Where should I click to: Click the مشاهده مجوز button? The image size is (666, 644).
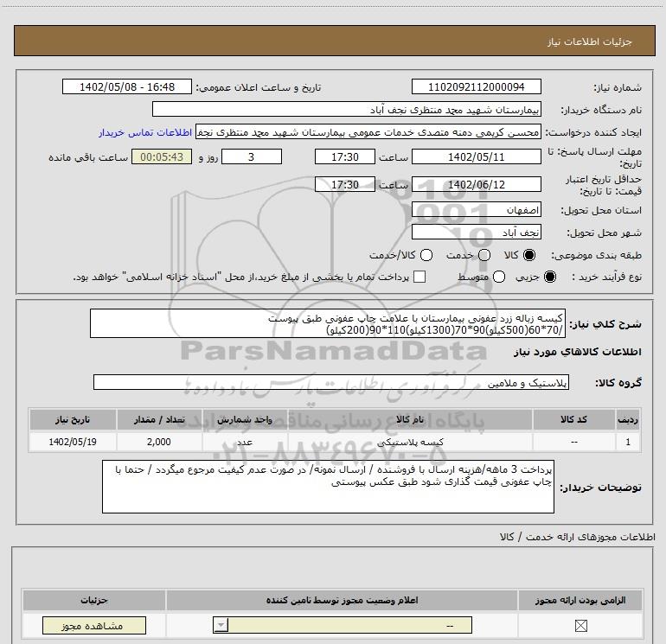[x=94, y=625]
